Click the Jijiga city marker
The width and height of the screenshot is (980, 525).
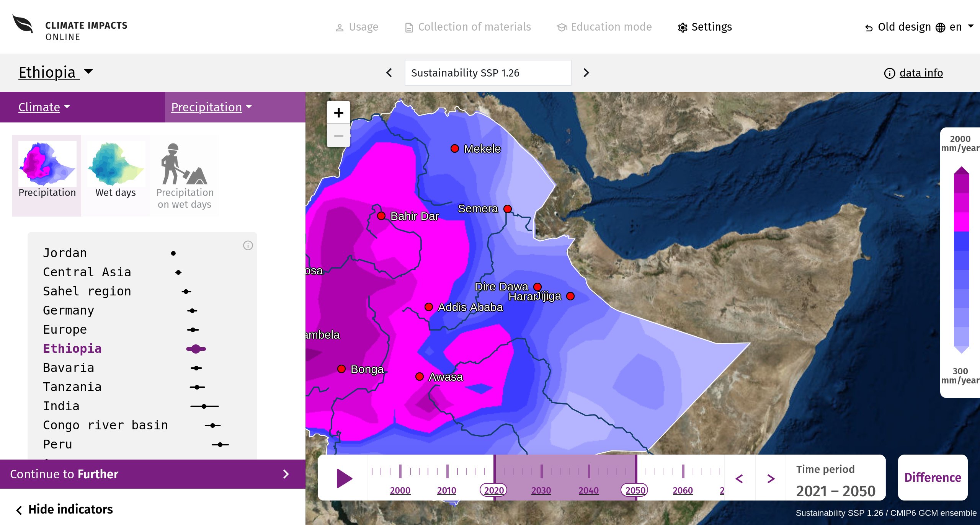(570, 296)
